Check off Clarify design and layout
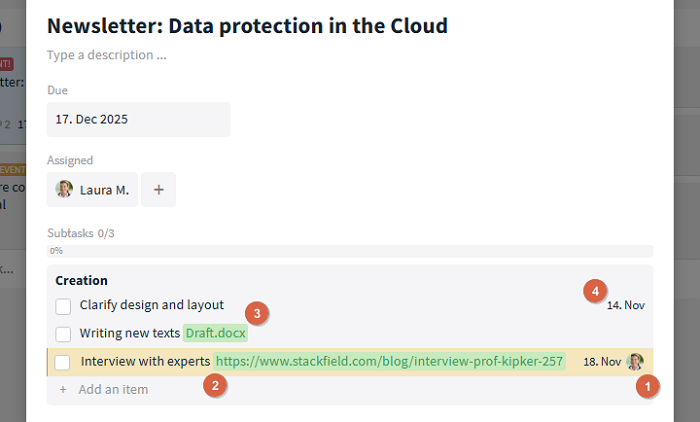Screen dimensions: 700x422 click(63, 305)
